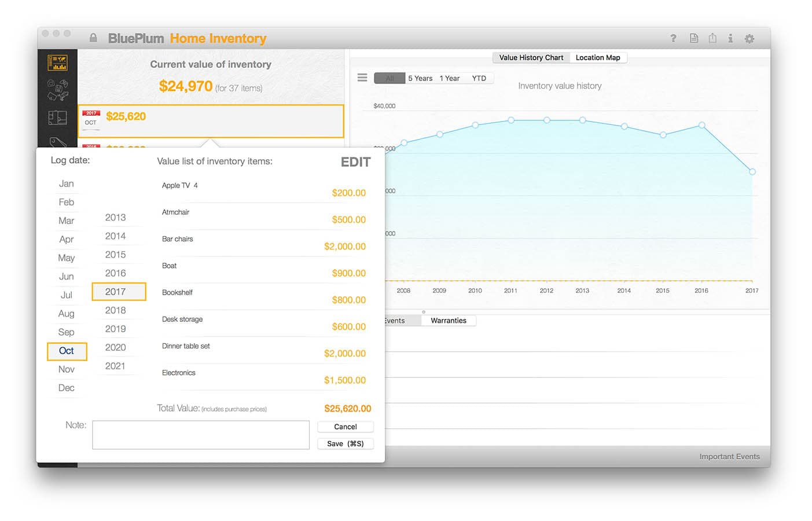This screenshot has width=812, height=521.
Task: Select the Apple TV 4 item row
Action: coord(264,189)
